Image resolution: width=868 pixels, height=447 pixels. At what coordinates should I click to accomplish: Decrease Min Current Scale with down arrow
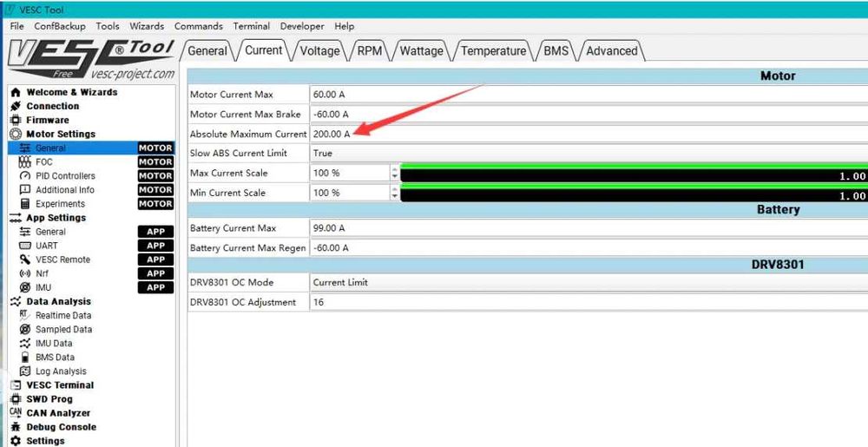coord(395,197)
